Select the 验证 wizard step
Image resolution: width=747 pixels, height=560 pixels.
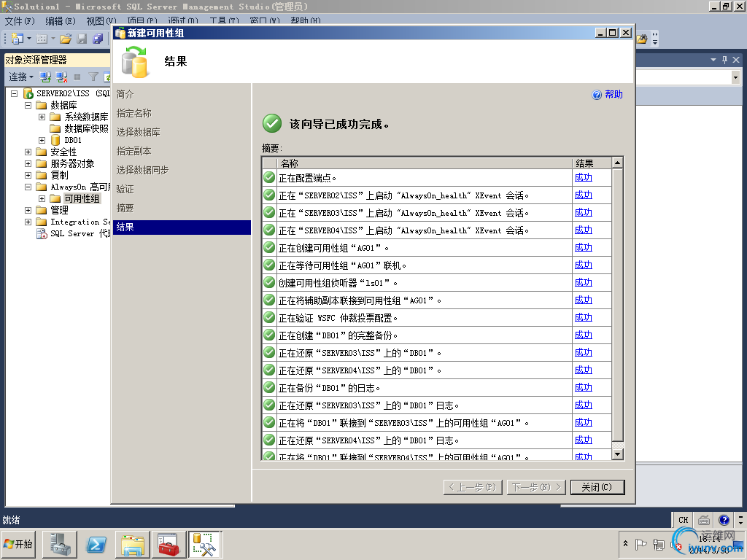[125, 189]
